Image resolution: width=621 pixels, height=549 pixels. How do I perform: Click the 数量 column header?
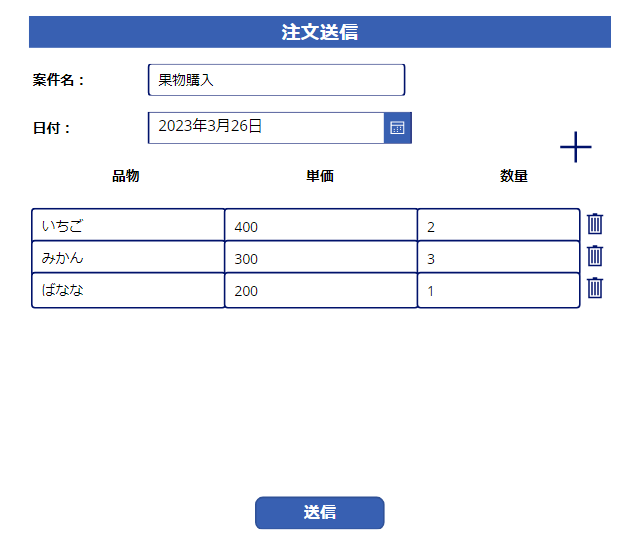[514, 176]
